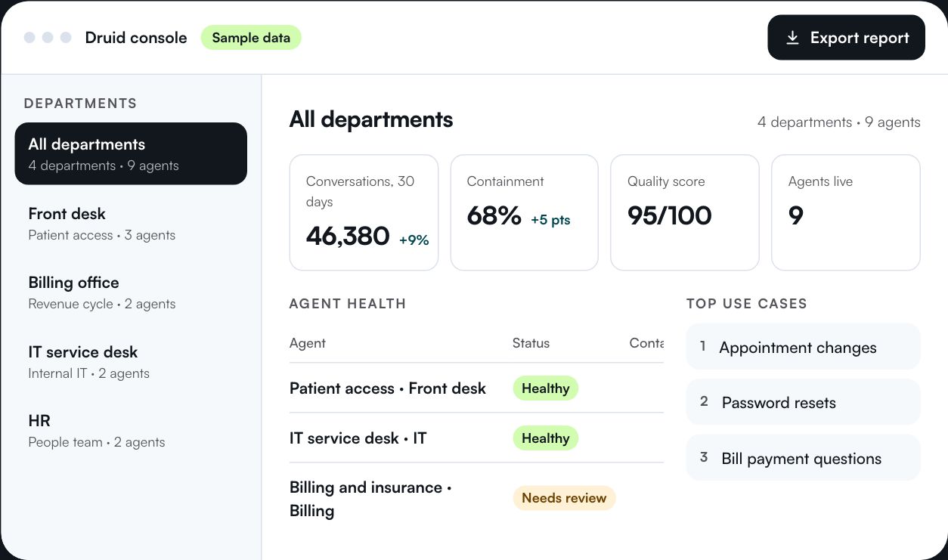Select the Quality score card
Viewport: 948px width, 560px height.
tap(685, 212)
